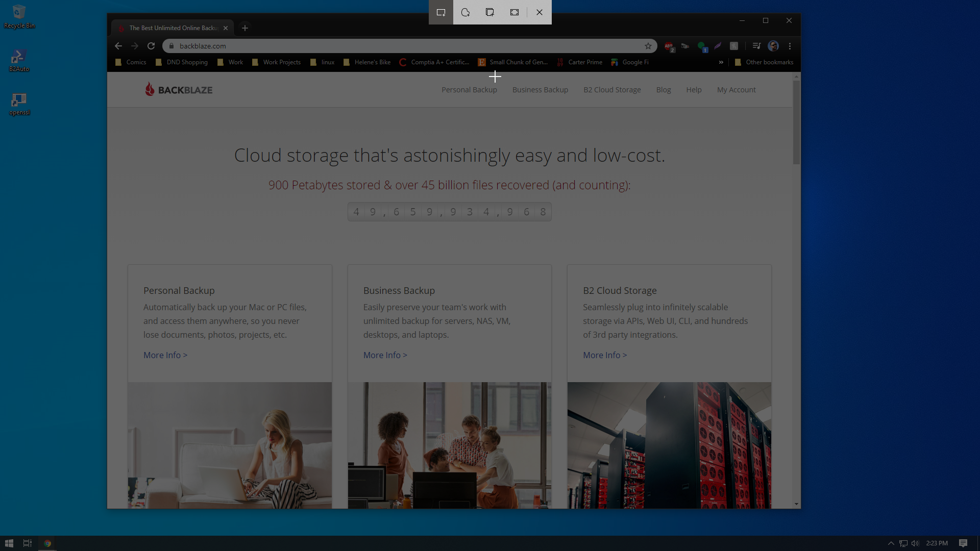Click the site info lock icon
Viewport: 980px width, 551px height.
[x=171, y=46]
